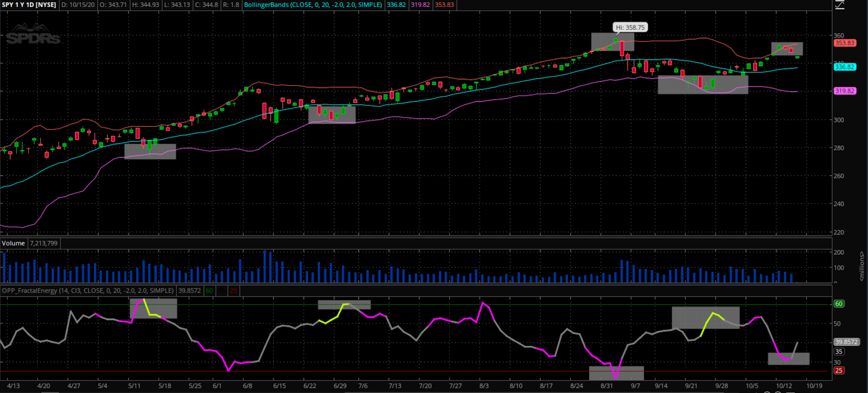
Task: Click the red 353.83 value in header
Action: click(x=444, y=4)
